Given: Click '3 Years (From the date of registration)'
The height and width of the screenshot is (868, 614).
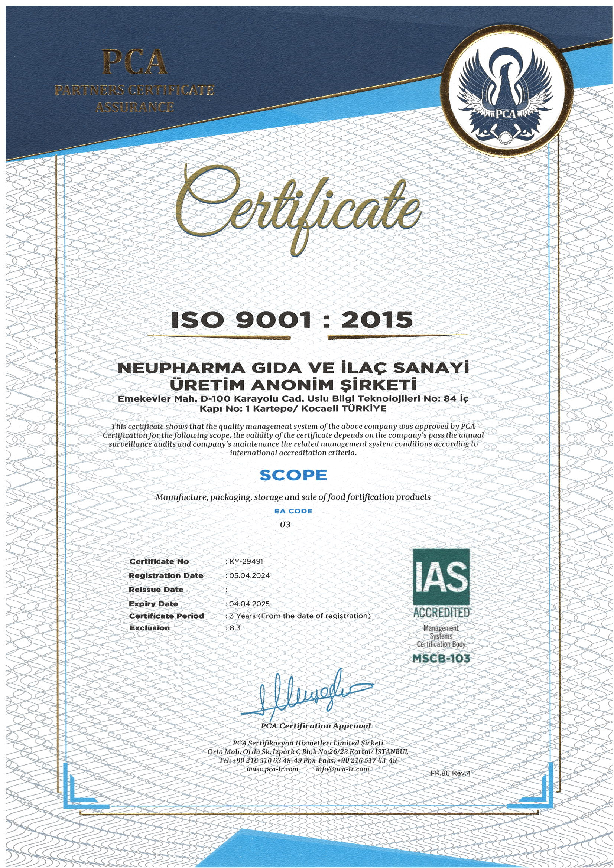Looking at the screenshot, I should pyautogui.click(x=300, y=616).
